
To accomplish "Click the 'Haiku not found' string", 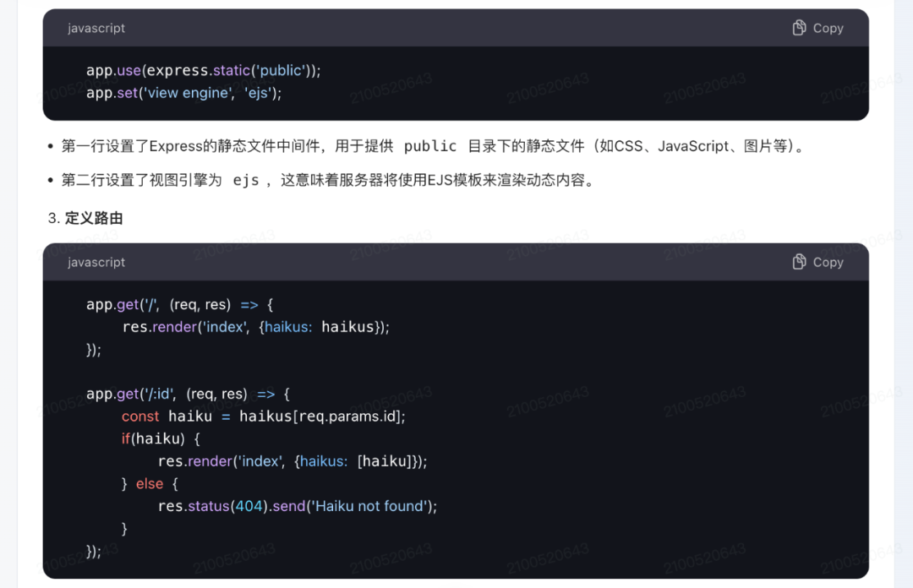I will click(x=364, y=506).
